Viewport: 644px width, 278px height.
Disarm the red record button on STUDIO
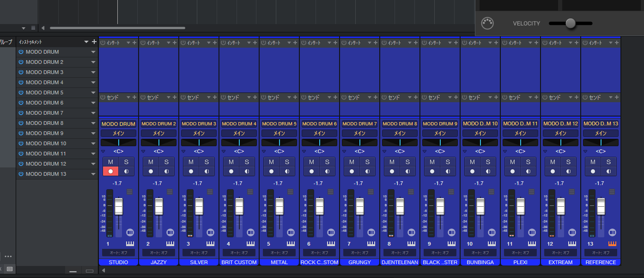[111, 171]
